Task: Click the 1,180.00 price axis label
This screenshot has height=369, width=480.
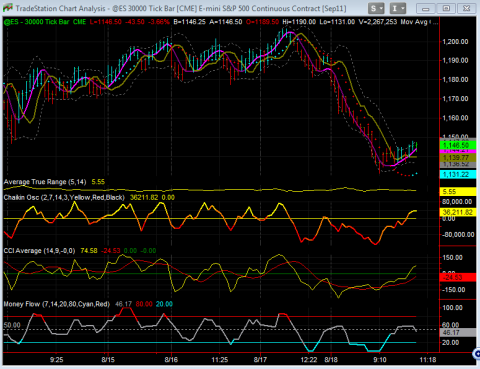Action: point(455,79)
